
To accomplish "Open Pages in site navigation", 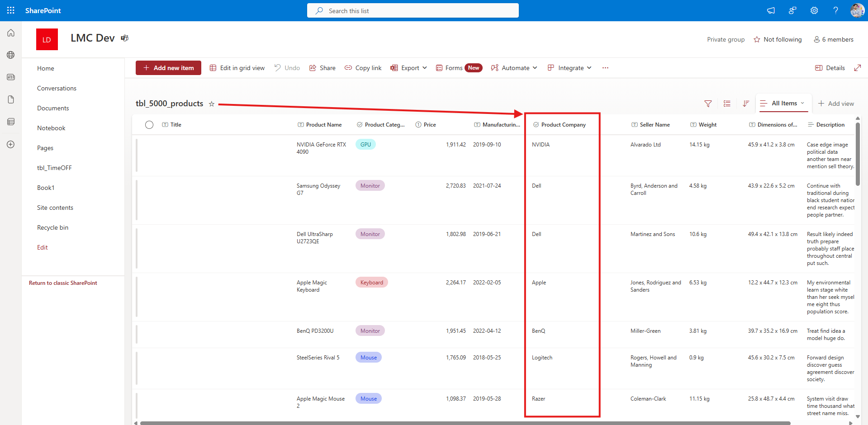I will coord(45,148).
